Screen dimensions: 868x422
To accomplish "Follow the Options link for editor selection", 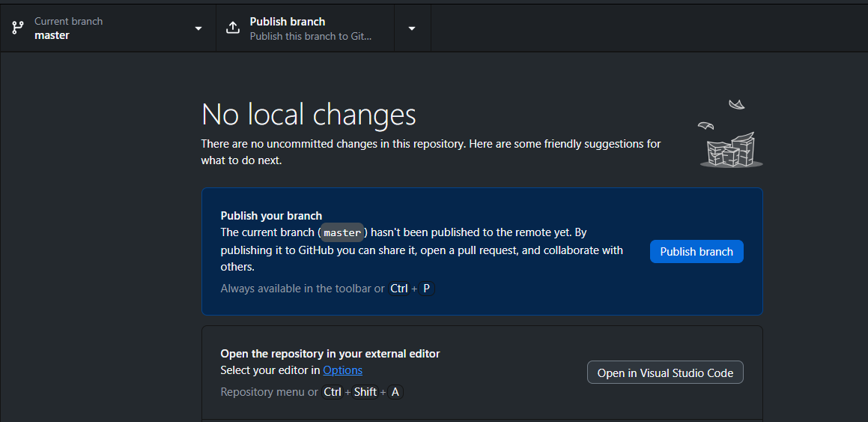I will coord(342,370).
